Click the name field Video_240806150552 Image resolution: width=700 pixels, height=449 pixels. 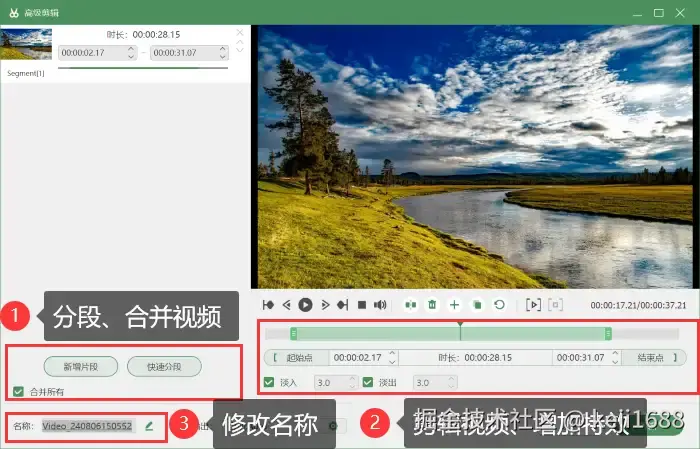coord(87,426)
